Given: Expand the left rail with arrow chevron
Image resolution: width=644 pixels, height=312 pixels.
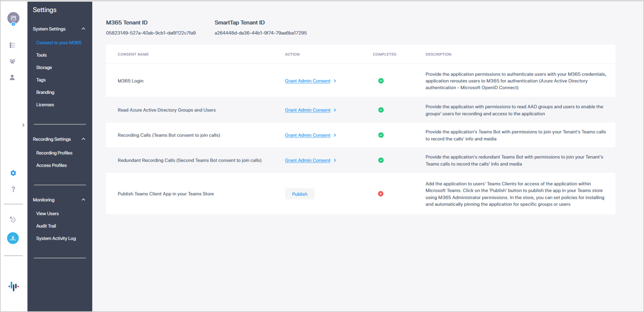Looking at the screenshot, I should tap(23, 125).
